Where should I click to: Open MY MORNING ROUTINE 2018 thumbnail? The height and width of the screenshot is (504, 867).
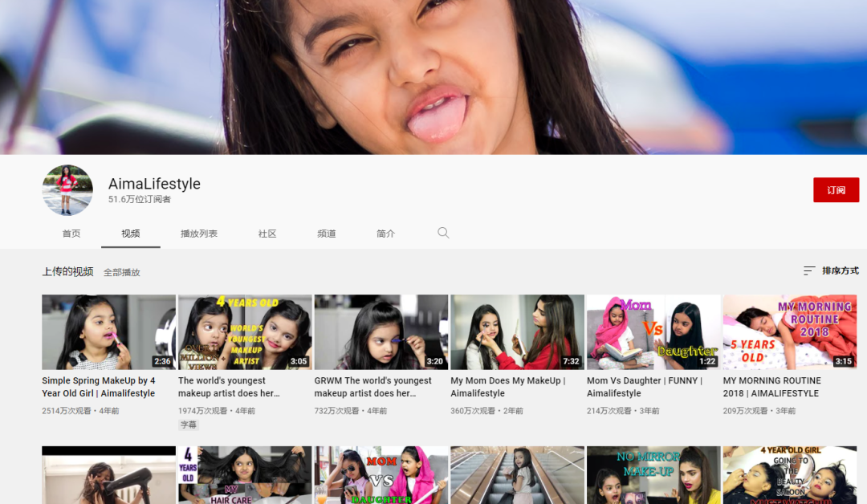point(790,331)
